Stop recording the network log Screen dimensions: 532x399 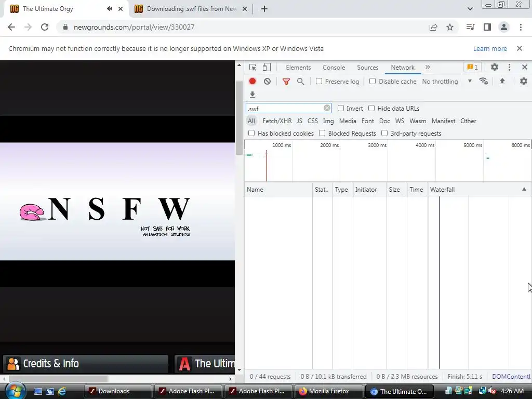252,82
